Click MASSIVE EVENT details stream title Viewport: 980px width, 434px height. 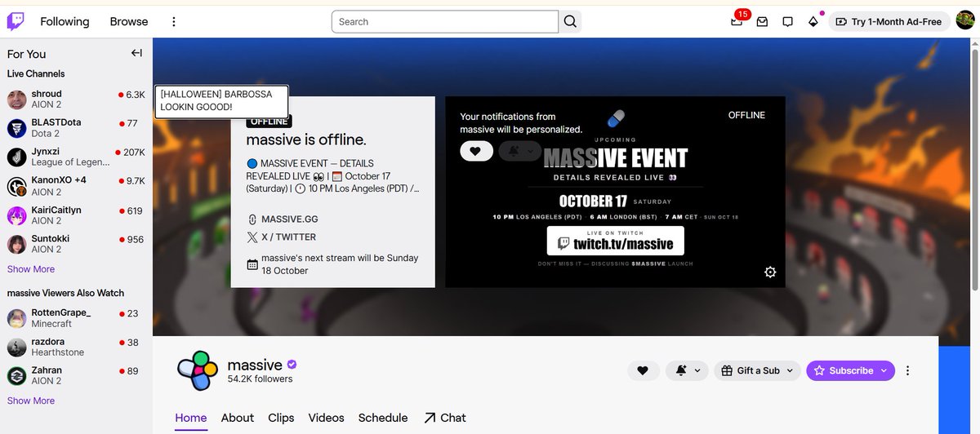[x=333, y=176]
